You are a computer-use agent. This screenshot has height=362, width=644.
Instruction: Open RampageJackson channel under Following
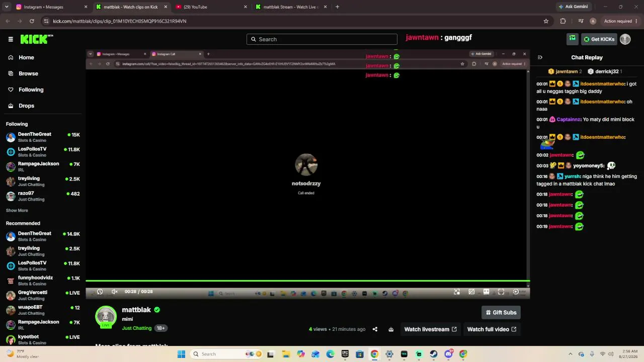tap(43, 166)
